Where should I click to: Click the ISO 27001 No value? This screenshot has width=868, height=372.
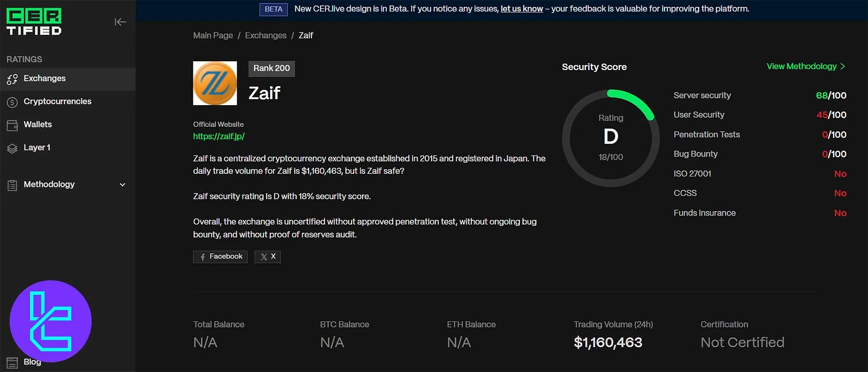pyautogui.click(x=840, y=174)
